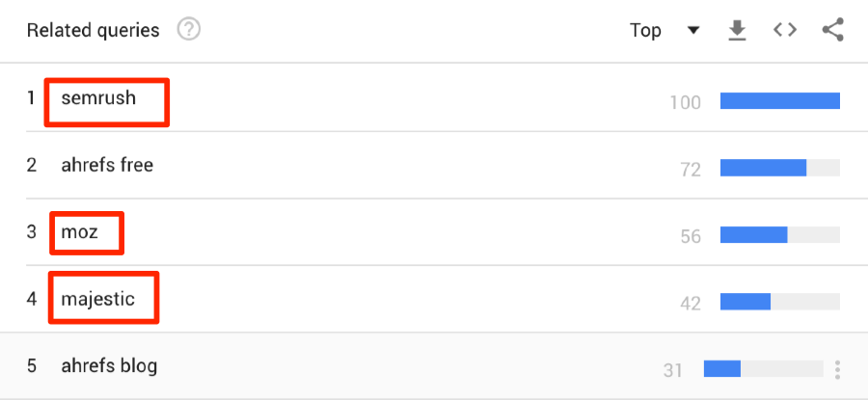
Task: Open the ahrefs free query
Action: tap(107, 165)
